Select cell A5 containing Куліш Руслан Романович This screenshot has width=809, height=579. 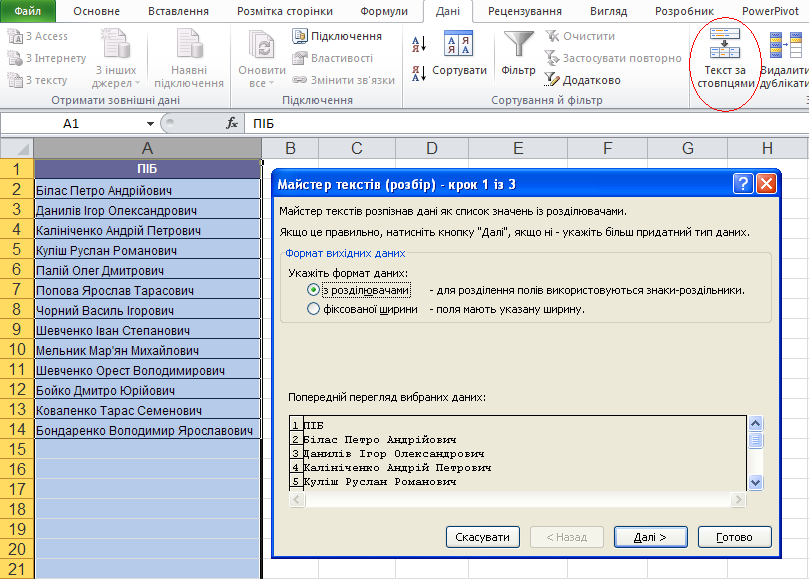(146, 250)
